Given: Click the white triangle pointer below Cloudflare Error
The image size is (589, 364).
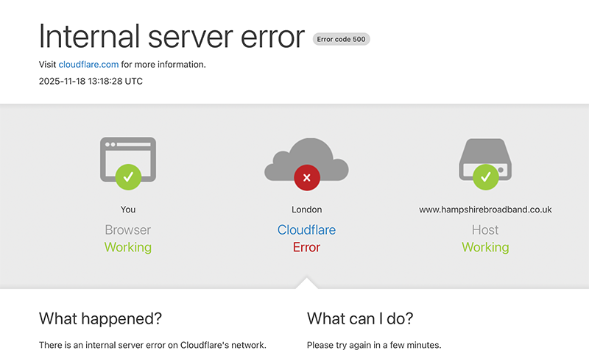Looking at the screenshot, I should click(x=306, y=283).
